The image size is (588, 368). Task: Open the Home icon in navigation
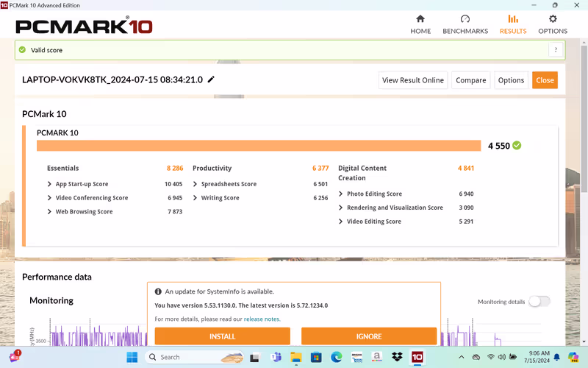(420, 19)
